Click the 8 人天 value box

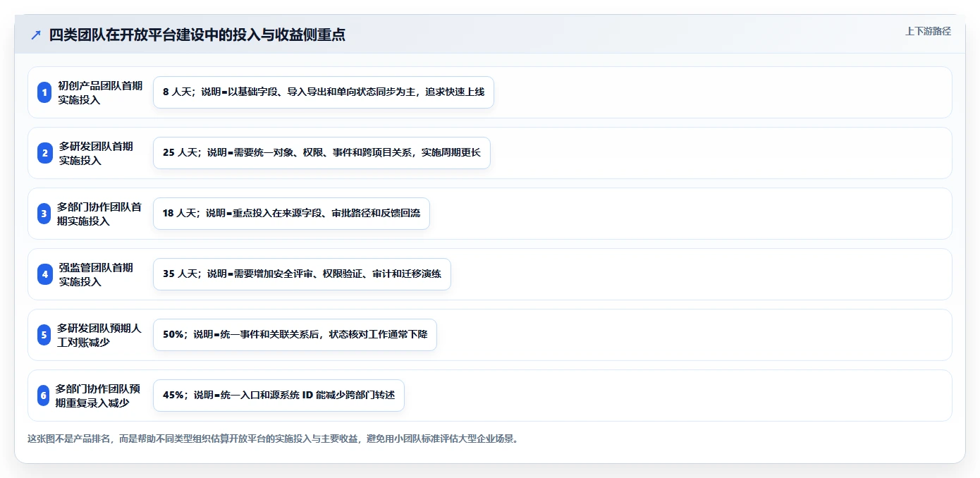click(x=324, y=92)
